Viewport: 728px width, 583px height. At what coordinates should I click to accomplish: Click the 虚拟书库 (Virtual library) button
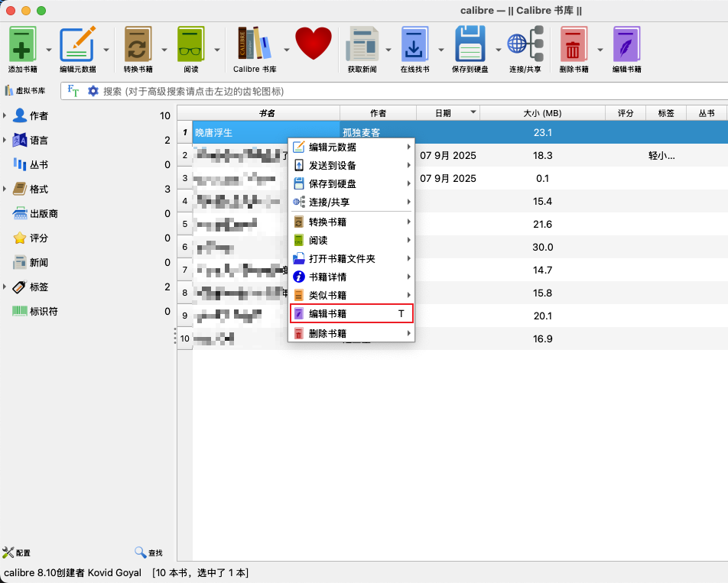pos(26,91)
